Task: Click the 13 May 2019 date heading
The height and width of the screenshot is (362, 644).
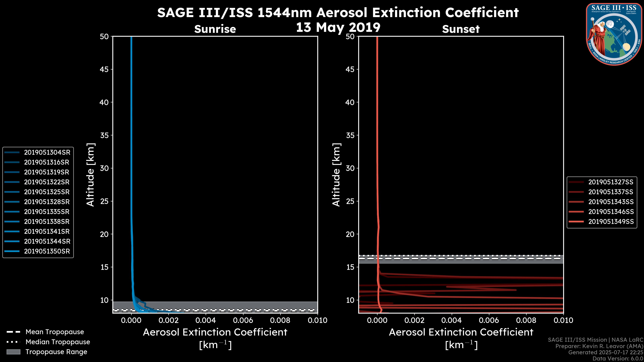Action: (338, 27)
